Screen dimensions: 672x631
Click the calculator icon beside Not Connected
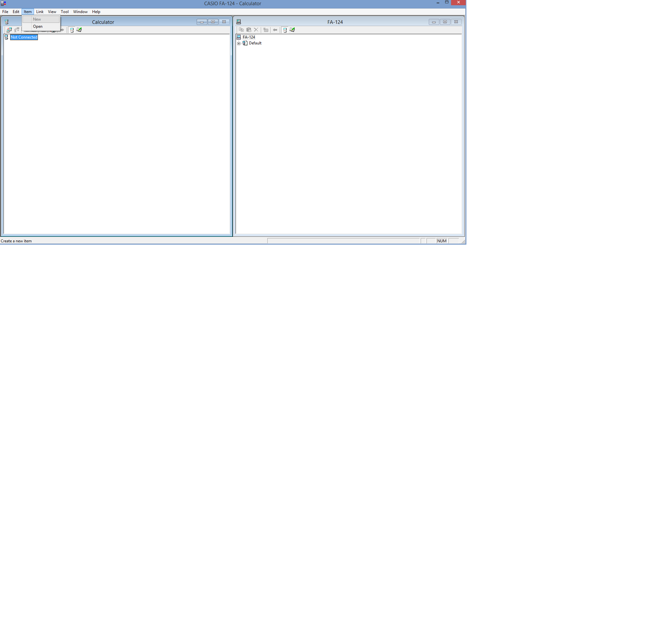(7, 38)
